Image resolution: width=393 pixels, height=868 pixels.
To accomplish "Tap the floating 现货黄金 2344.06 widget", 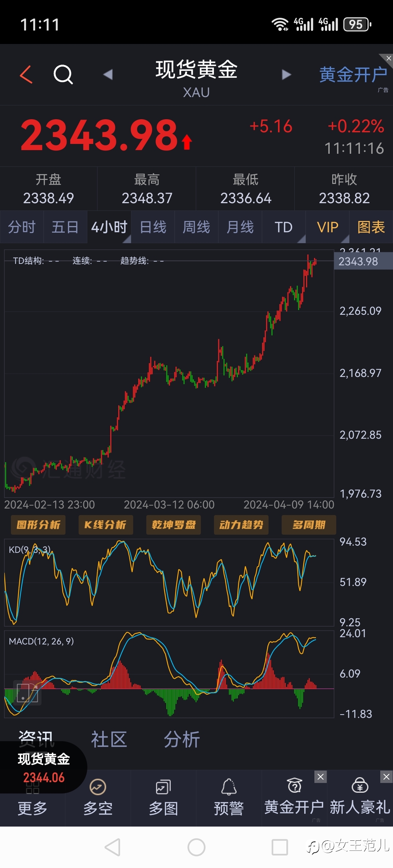I will [43, 768].
